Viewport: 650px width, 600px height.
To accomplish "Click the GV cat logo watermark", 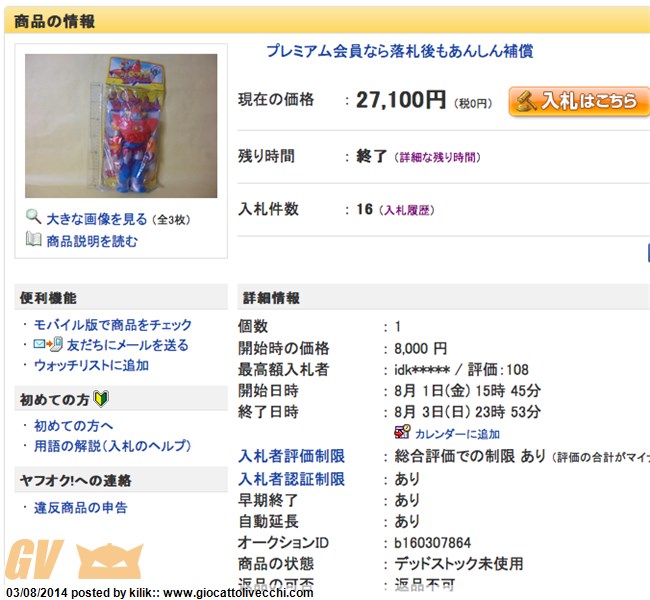I will [x=74, y=560].
